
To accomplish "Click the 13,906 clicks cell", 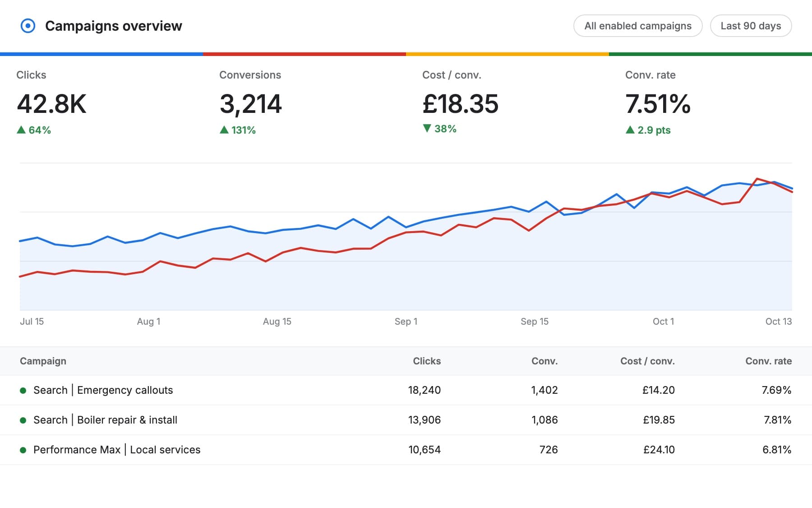I will point(424,420).
